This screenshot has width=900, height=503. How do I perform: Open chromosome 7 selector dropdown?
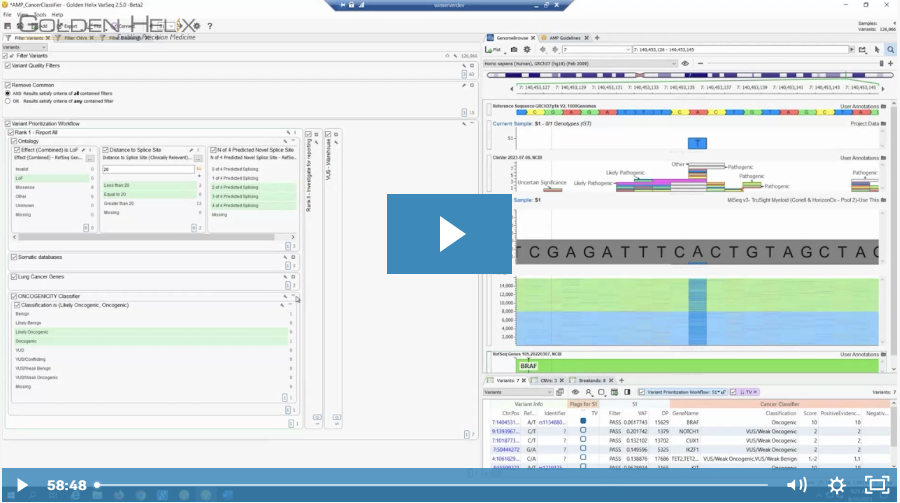(x=596, y=50)
